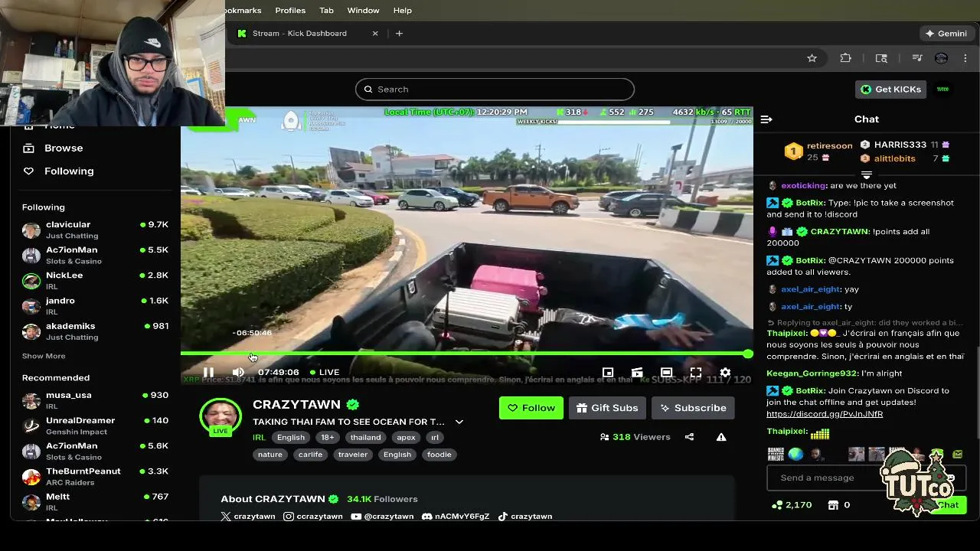The height and width of the screenshot is (551, 980).
Task: Open HARRIS333 leaderboard entry
Action: (905, 145)
